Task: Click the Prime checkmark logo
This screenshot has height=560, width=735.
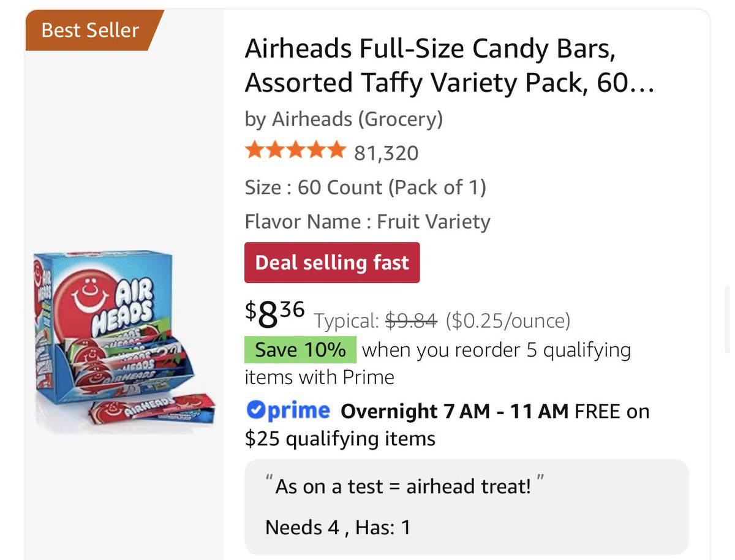Action: (288, 410)
